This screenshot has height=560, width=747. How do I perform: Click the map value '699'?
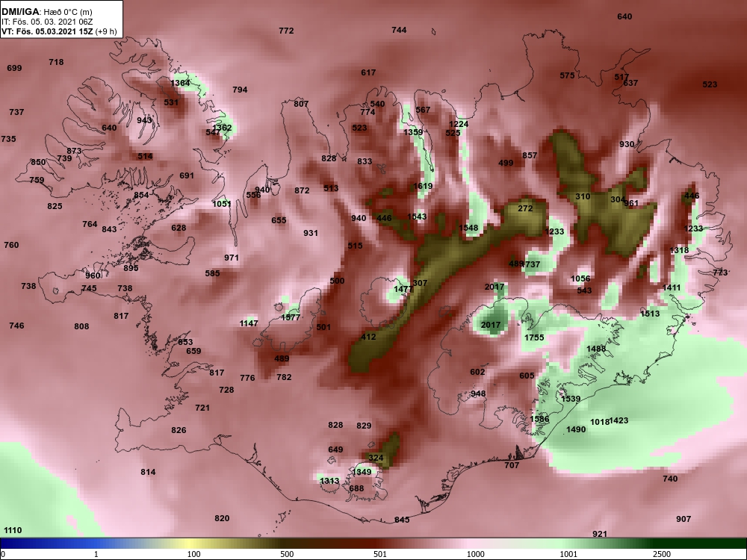(x=14, y=68)
